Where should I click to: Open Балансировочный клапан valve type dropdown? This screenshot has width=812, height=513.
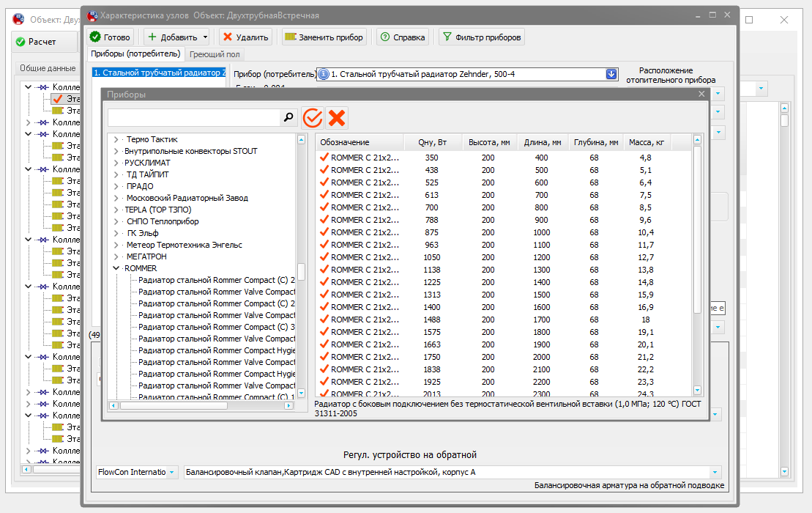(715, 472)
